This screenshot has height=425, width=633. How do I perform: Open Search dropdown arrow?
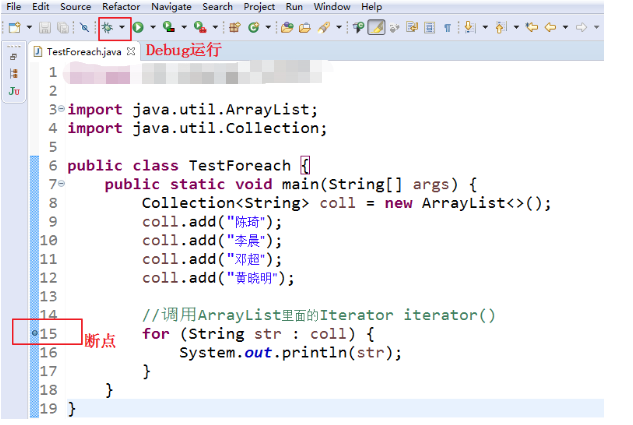[339, 27]
